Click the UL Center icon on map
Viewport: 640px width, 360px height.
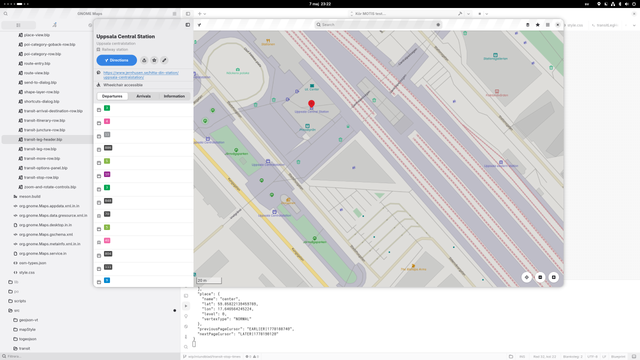tap(312, 86)
